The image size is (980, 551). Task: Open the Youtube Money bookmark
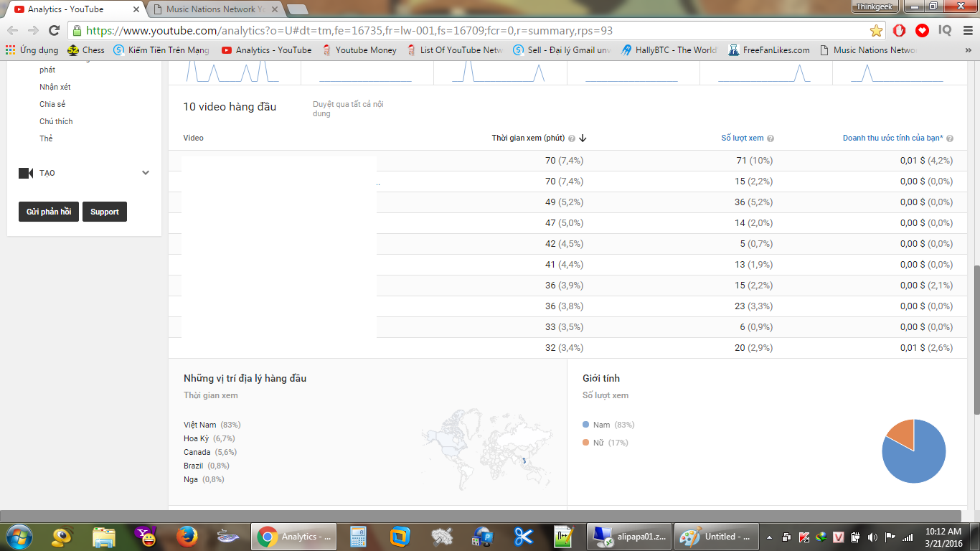(359, 50)
